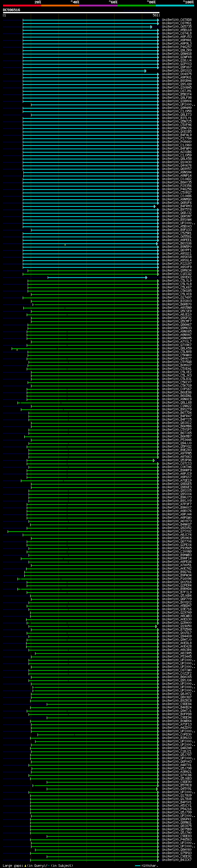197x868 pixels.
Task: Select the UniRef100_Q9LZR9 label
Action: [176, 50]
